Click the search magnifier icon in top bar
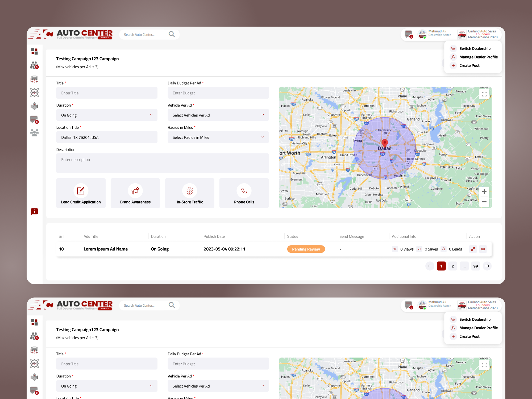 click(172, 34)
